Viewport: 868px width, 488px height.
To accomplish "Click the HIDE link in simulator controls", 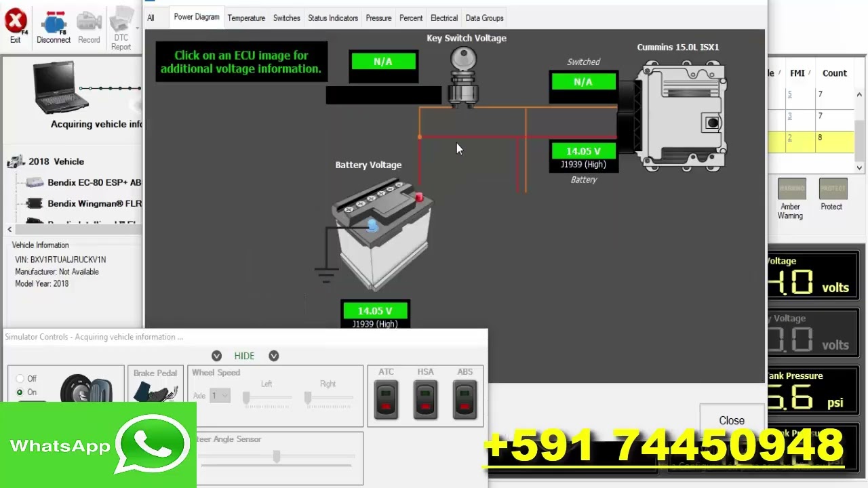I will click(244, 356).
